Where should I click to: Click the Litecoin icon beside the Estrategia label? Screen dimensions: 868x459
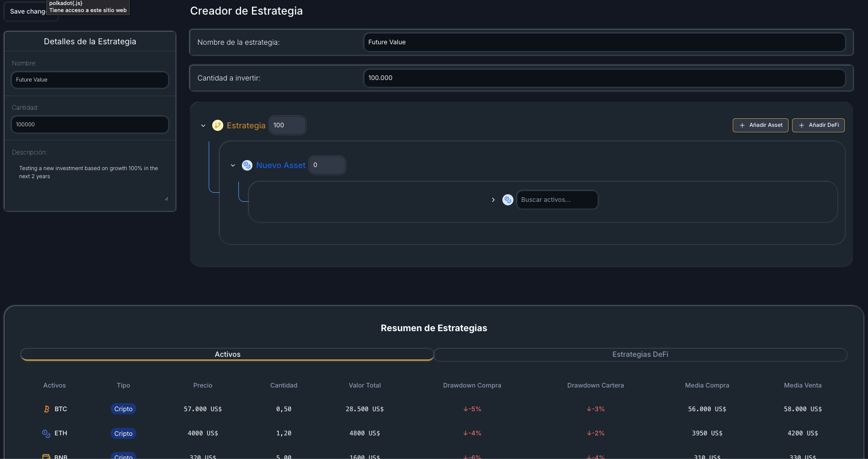click(217, 125)
